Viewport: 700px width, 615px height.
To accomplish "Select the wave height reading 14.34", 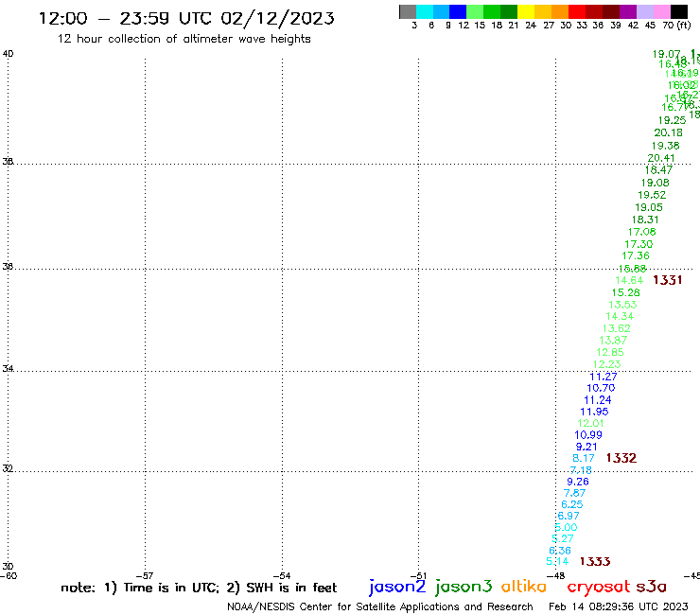I will 620,316.
